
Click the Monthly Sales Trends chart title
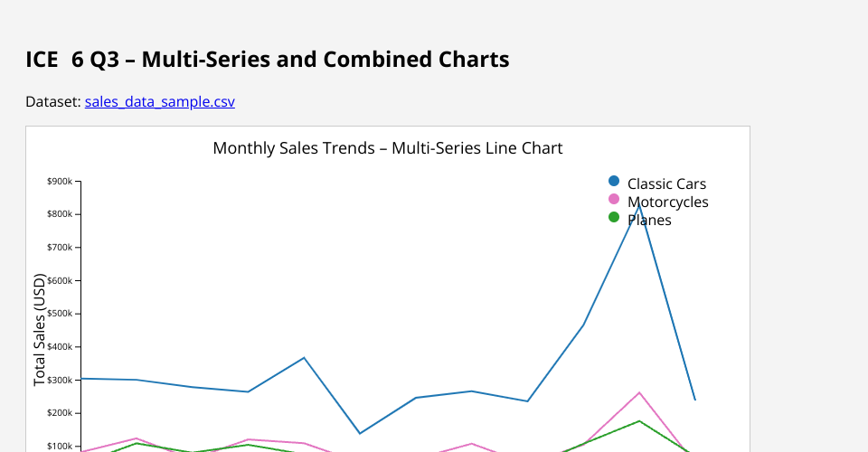tap(387, 148)
